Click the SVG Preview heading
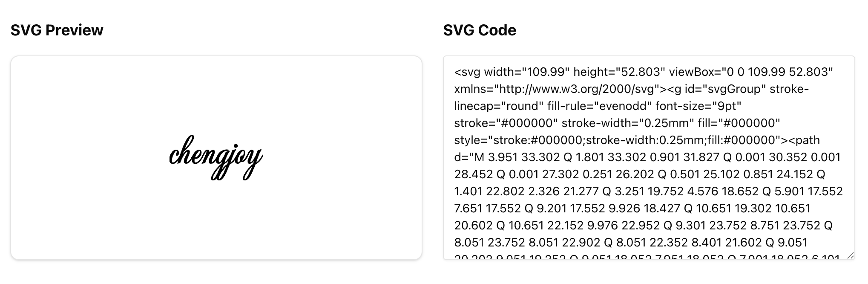Viewport: 868px width, 284px height. click(x=57, y=30)
